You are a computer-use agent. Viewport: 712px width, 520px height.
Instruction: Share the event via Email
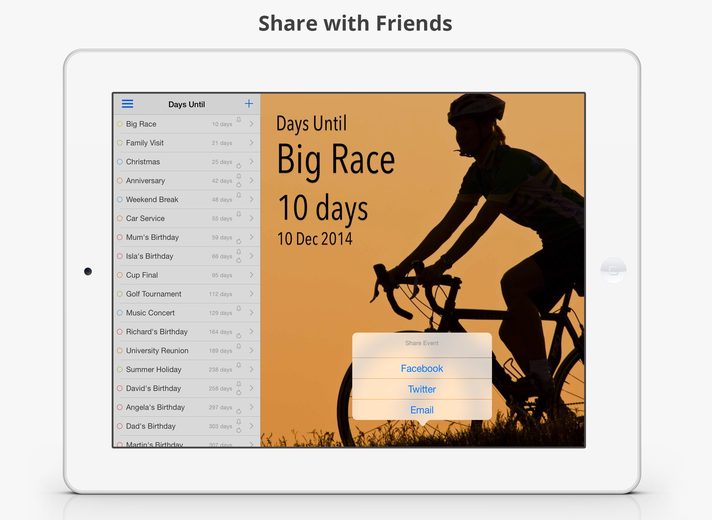[x=422, y=410]
